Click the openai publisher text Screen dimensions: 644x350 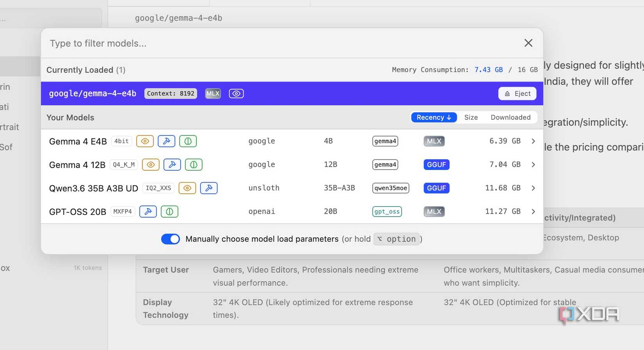pyautogui.click(x=262, y=211)
